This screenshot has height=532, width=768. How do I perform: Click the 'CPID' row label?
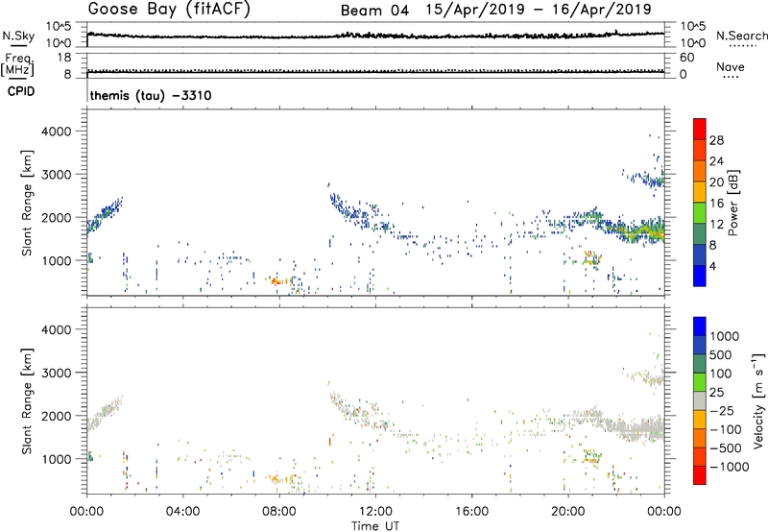coord(21,91)
